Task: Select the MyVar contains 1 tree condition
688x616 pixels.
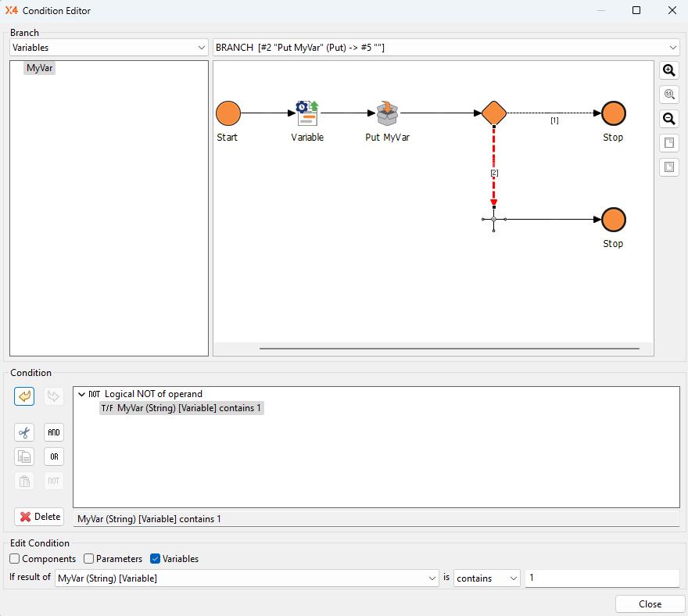Action: pyautogui.click(x=181, y=408)
